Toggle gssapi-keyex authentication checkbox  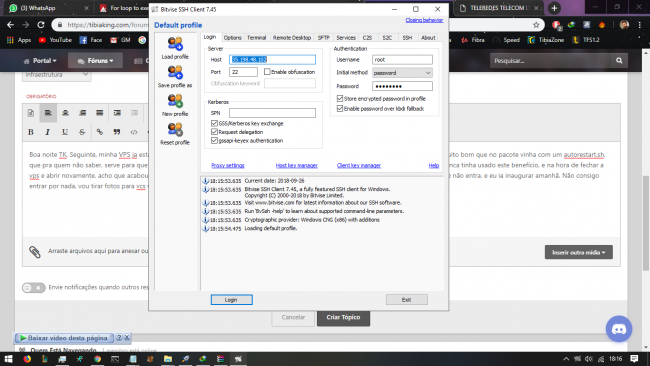214,141
